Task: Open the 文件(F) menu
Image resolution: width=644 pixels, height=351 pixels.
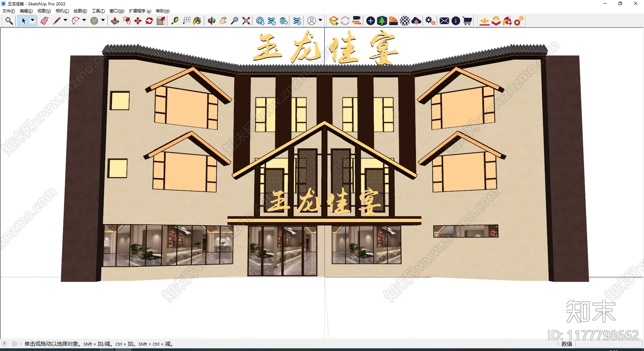Action: [9, 11]
